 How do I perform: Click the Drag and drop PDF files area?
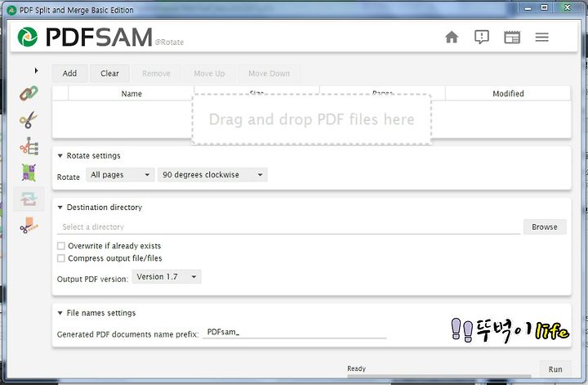tap(311, 119)
